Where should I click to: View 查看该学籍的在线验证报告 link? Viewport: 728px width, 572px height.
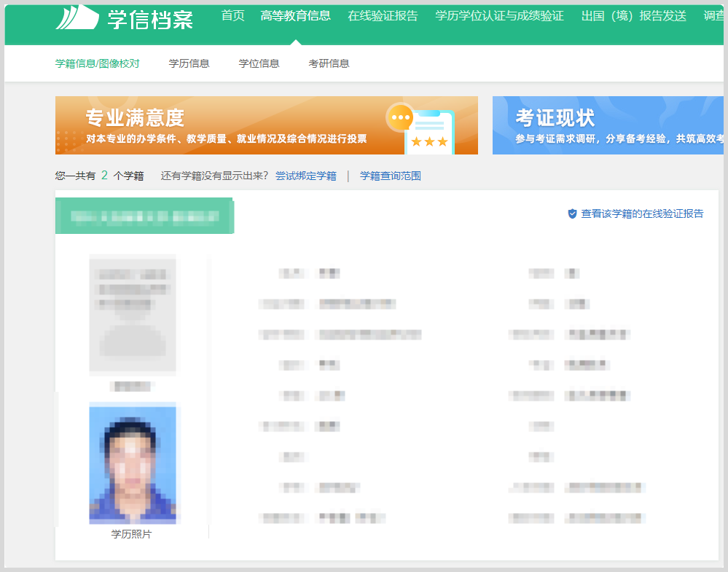click(642, 213)
